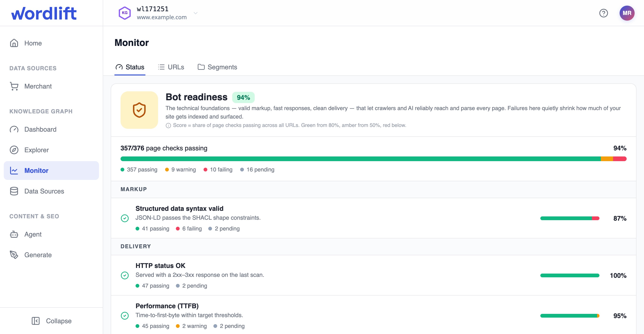644x334 pixels.
Task: Click check icon beside HTTP status OK
Action: (125, 275)
